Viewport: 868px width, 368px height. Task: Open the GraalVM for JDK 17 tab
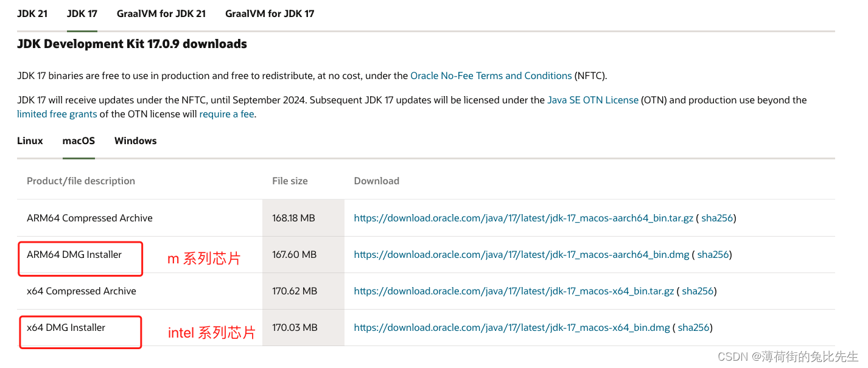[270, 13]
